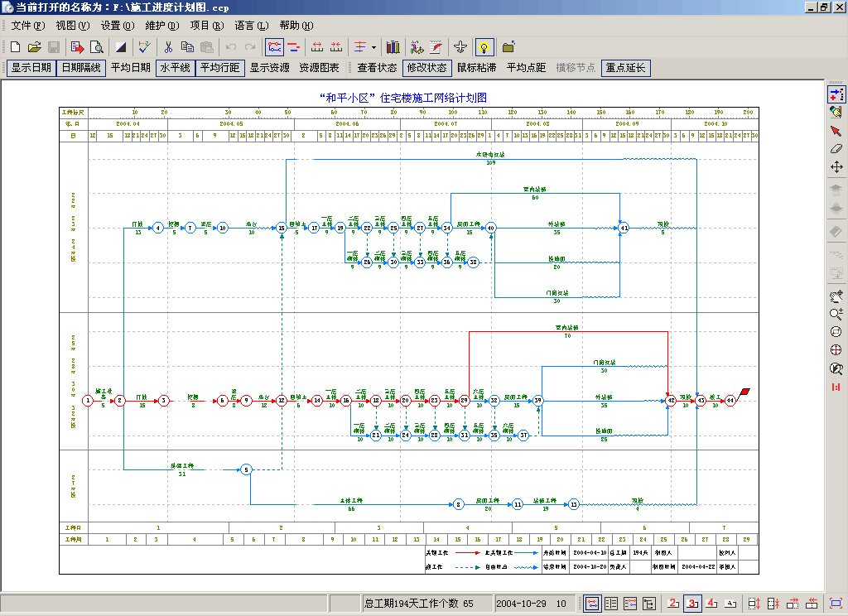The image size is (848, 616).
Task: Click the vertical compress arrows icon
Action: pos(773,603)
